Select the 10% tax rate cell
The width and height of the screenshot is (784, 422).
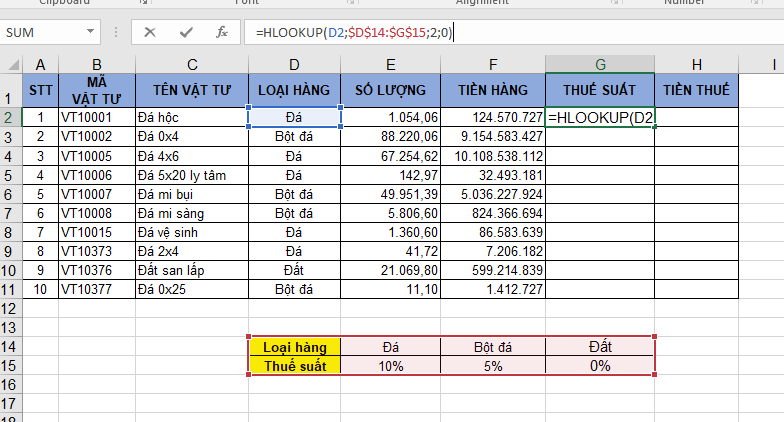390,365
